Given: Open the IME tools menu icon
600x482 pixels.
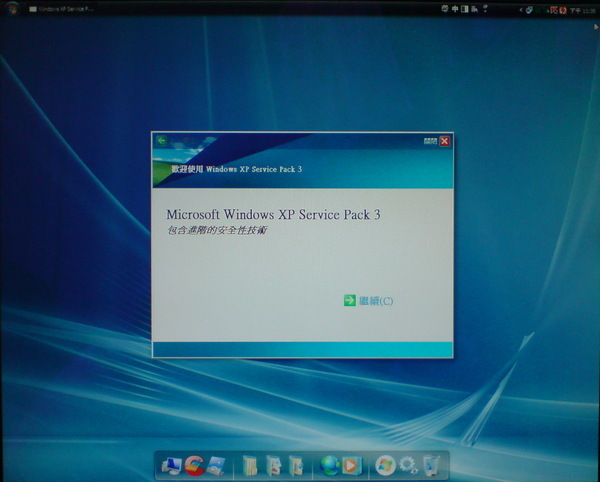Looking at the screenshot, I should pyautogui.click(x=474, y=9).
